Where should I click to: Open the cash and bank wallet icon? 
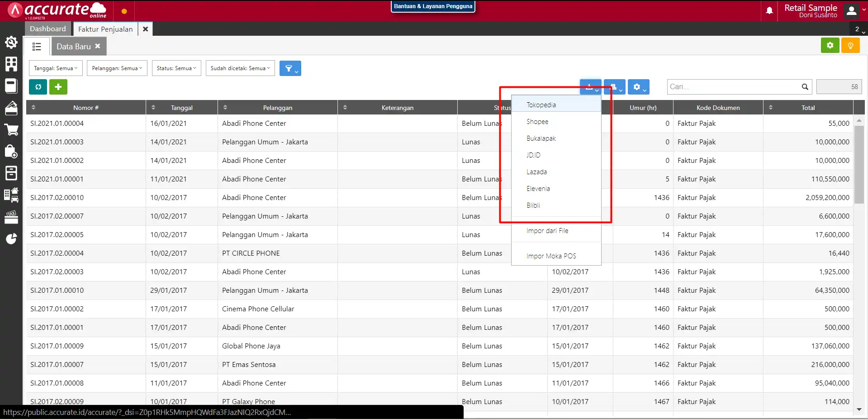[11, 86]
